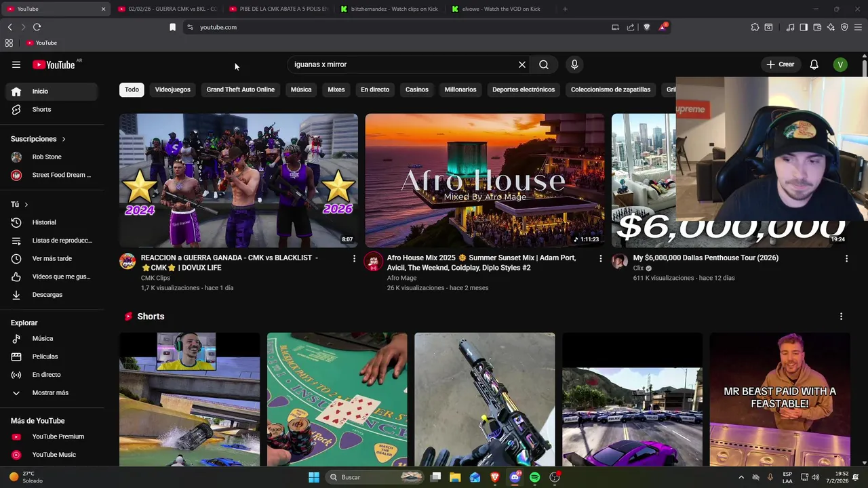Open a new tab with the plus button
Image resolution: width=868 pixels, height=488 pixels.
[x=565, y=9]
